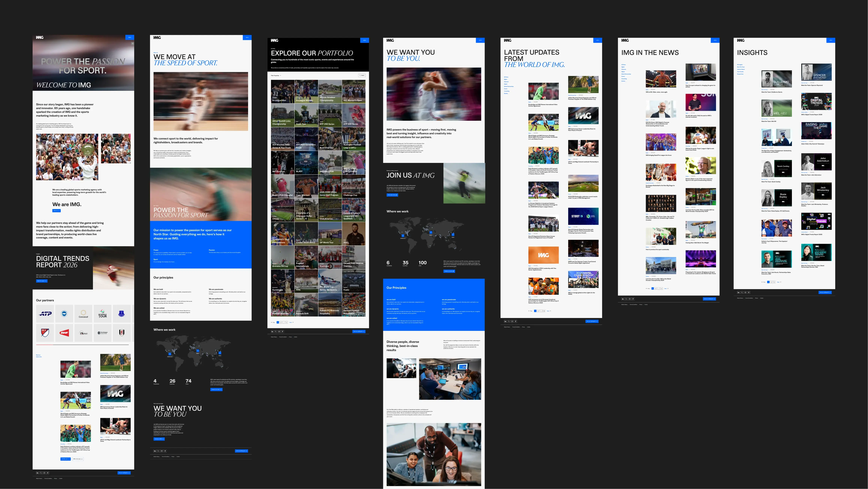
Task: Open A-League Men portfolio tile
Action: coord(283,92)
